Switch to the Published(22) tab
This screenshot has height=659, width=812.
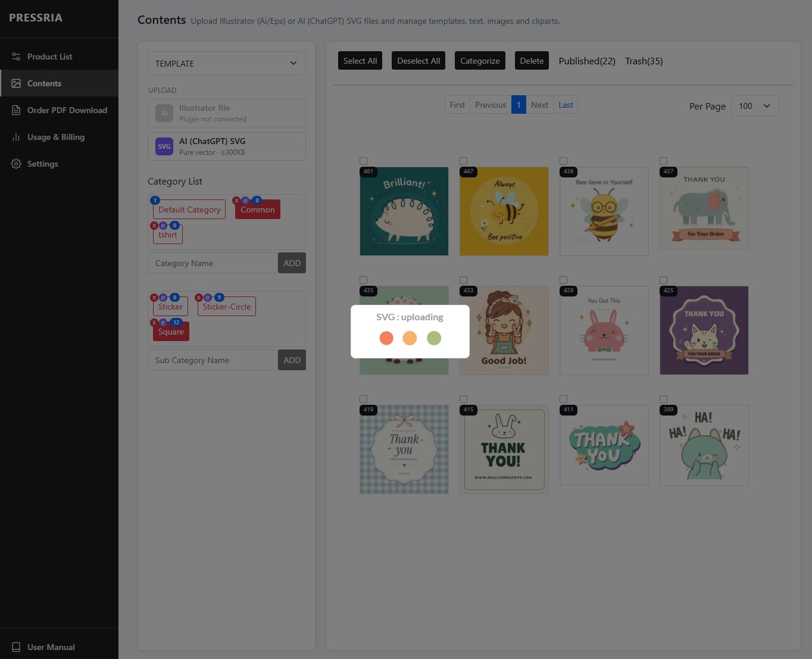click(x=587, y=61)
